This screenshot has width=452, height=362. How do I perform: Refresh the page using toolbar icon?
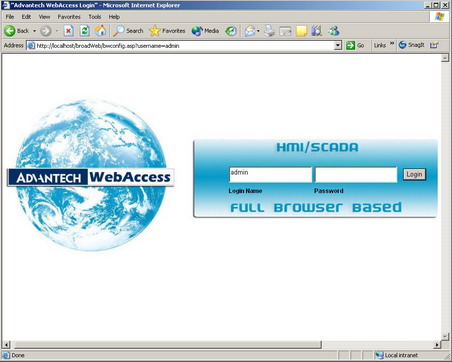[85, 31]
